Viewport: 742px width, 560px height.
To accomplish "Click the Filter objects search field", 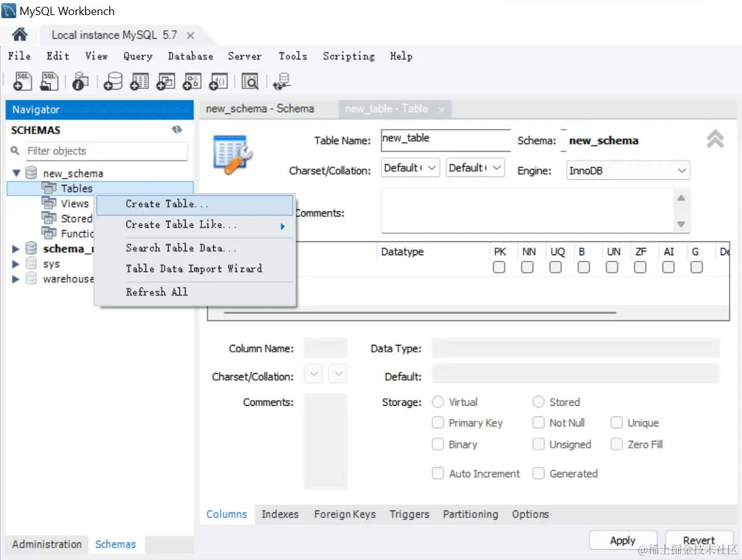I will click(107, 151).
